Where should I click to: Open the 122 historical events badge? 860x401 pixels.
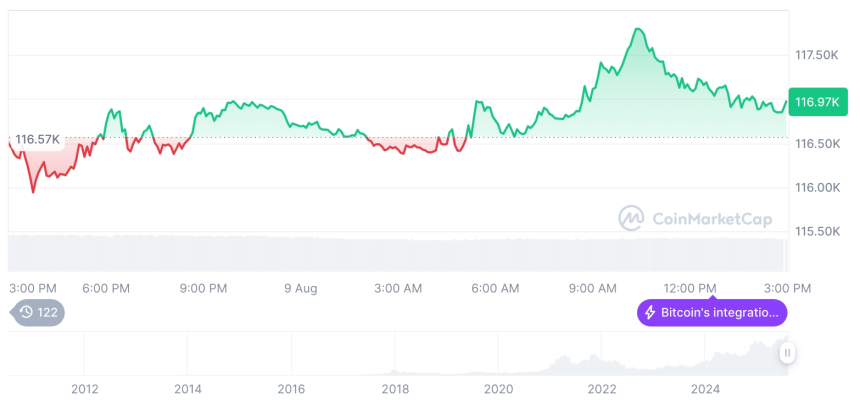click(38, 312)
